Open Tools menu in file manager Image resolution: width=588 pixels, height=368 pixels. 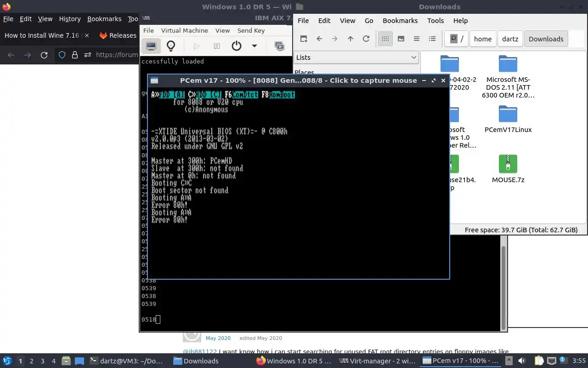tap(435, 21)
